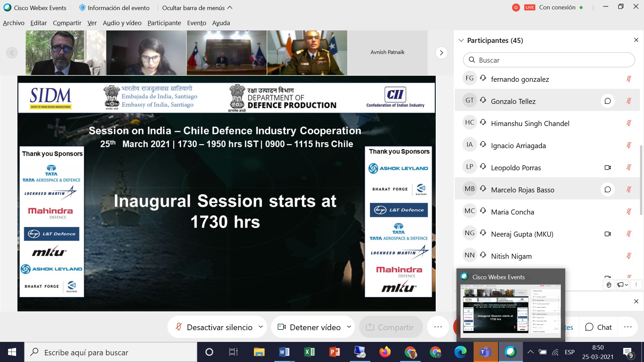This screenshot has height=362, width=644.
Task: Click the Desactivar silencio button
Action: tap(214, 327)
